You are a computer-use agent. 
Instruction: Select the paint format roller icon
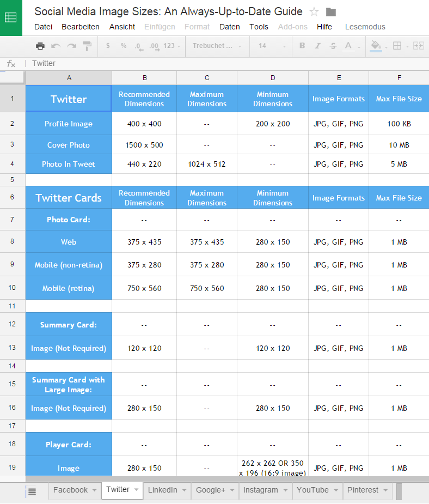tap(87, 46)
